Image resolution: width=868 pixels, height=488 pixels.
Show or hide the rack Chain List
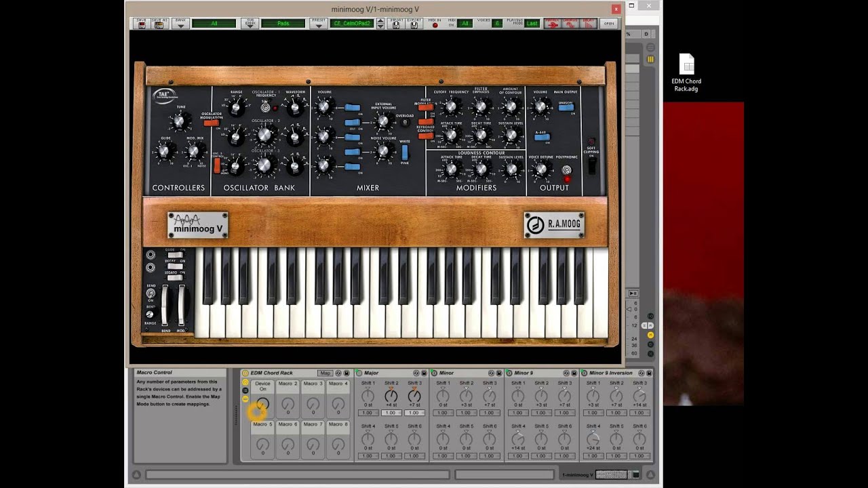245,390
